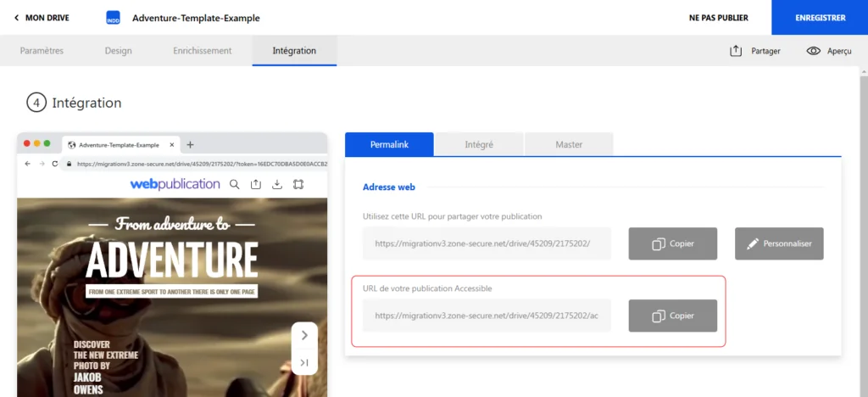Image resolution: width=868 pixels, height=397 pixels.
Task: Click the lock icon in preview address bar
Action: (70, 164)
